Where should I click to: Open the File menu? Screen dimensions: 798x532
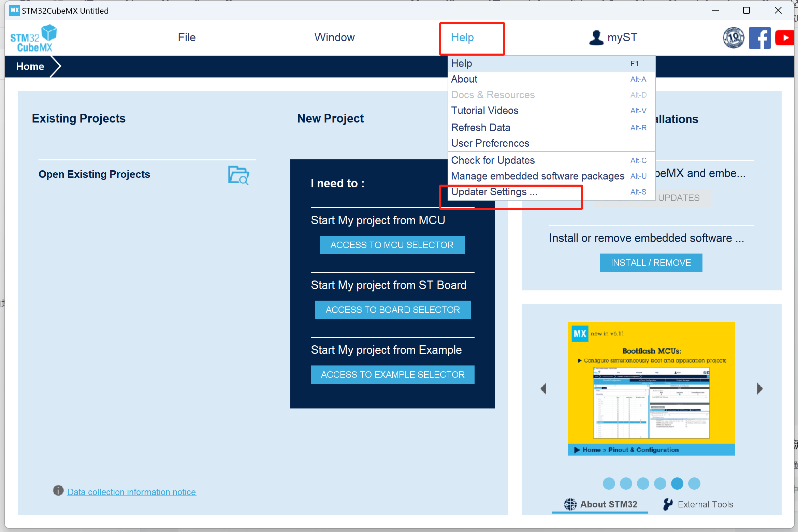pyautogui.click(x=187, y=37)
